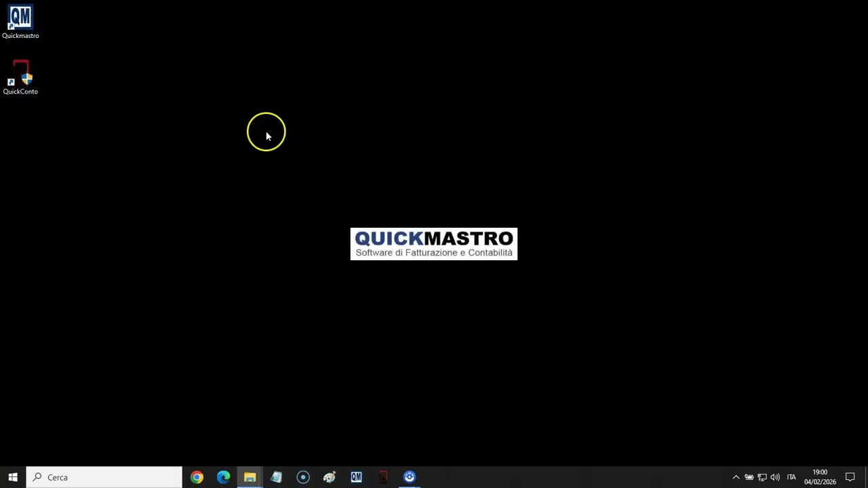Image resolution: width=868 pixels, height=488 pixels.
Task: Launch Microsoft Edge from the taskbar
Action: click(223, 477)
